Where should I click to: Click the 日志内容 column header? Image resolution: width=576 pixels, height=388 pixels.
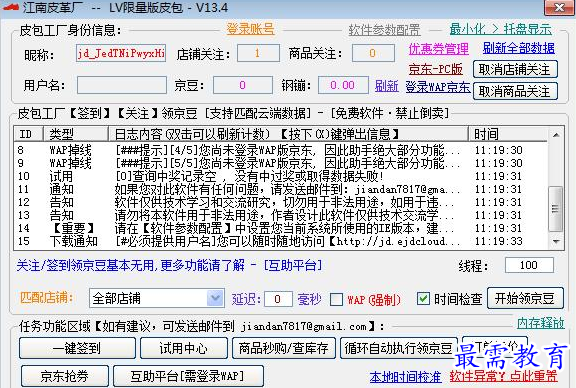click(288, 134)
